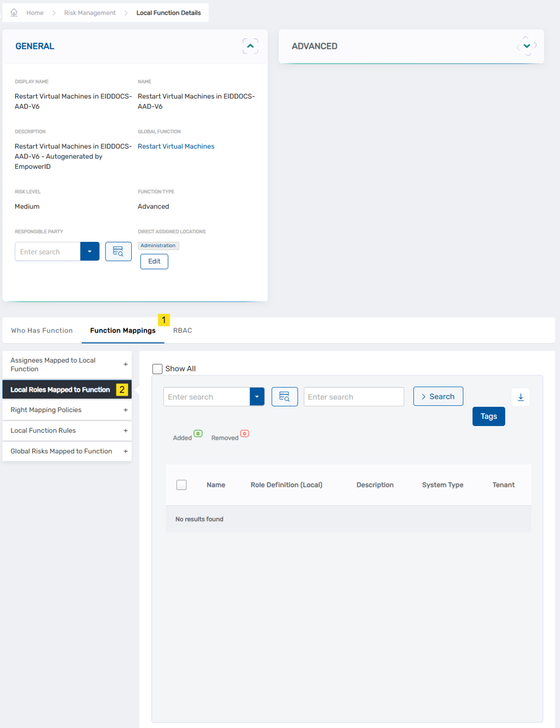The image size is (560, 728).
Task: Select Local Roles Mapped to Function item
Action: coord(67,389)
